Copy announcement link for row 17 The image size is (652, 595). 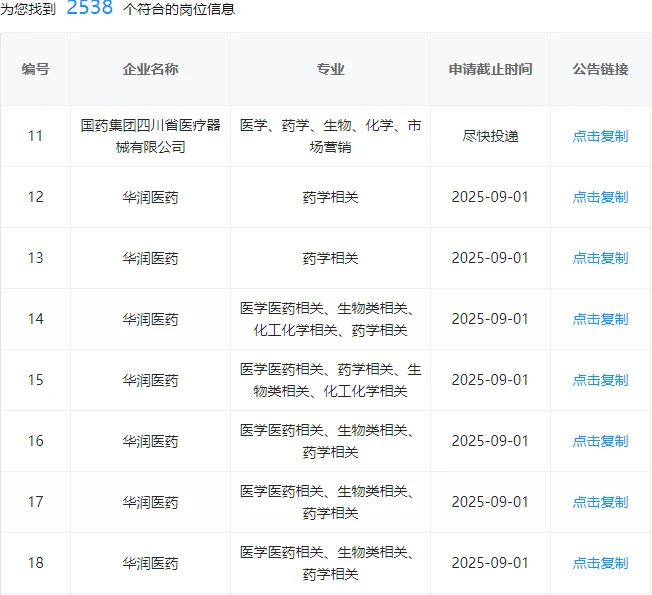[x=600, y=502]
